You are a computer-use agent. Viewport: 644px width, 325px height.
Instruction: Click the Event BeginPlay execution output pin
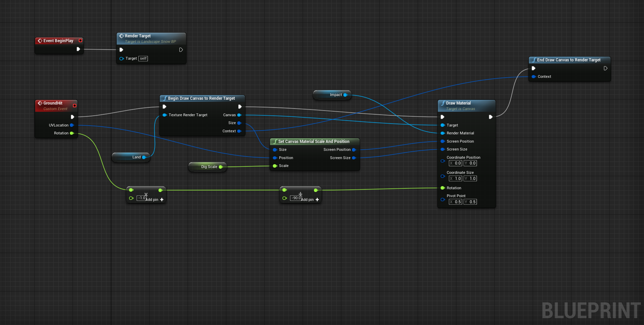click(x=78, y=49)
